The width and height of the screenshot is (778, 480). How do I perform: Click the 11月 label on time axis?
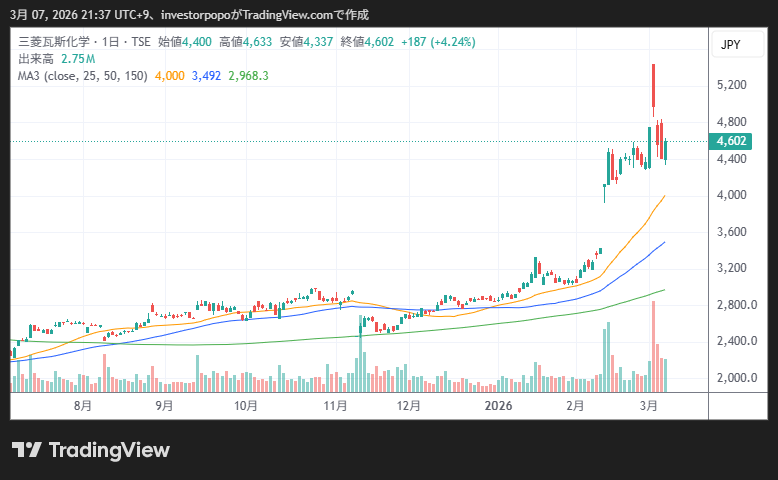pyautogui.click(x=336, y=406)
